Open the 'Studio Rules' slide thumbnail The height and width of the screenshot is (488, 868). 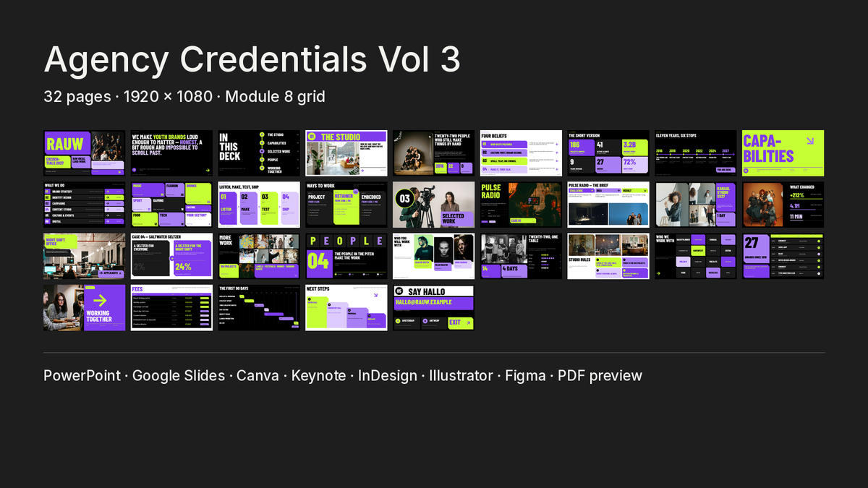608,256
